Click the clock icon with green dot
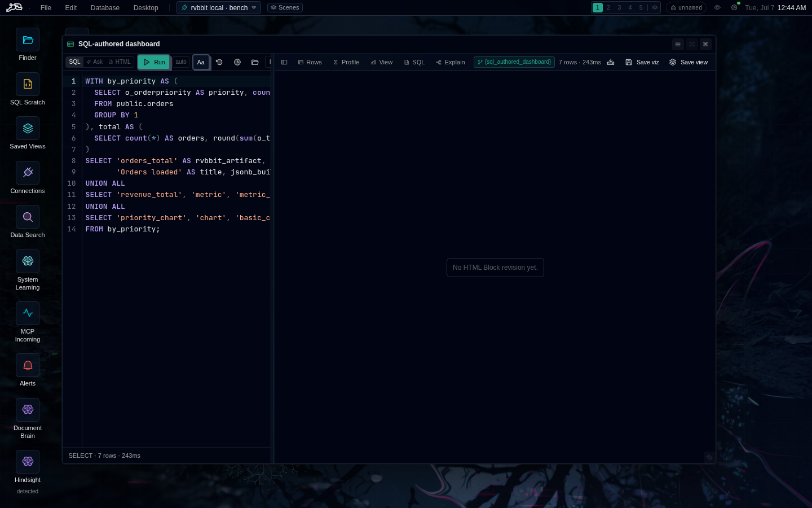Image resolution: width=812 pixels, height=508 pixels. pos(734,7)
